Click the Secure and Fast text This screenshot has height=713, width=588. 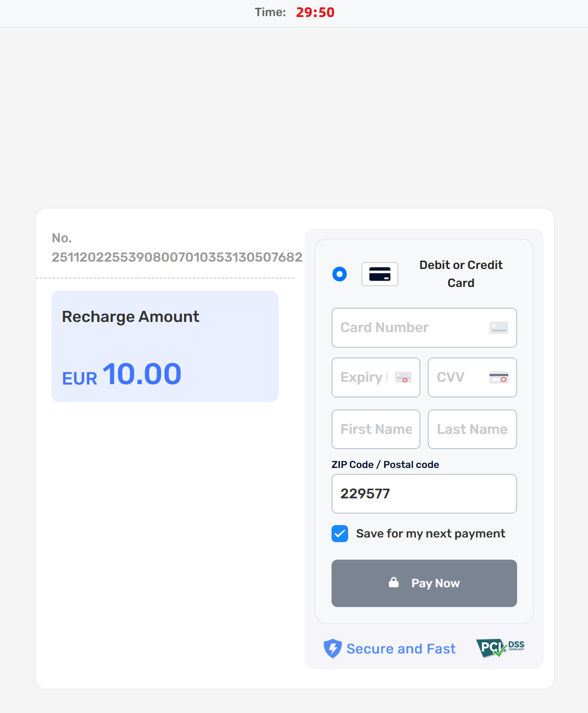coord(401,649)
